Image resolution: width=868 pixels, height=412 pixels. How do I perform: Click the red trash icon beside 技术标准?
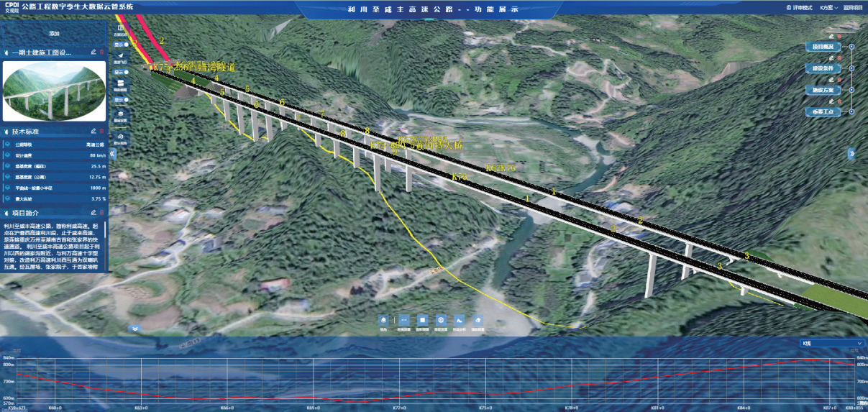click(x=101, y=131)
